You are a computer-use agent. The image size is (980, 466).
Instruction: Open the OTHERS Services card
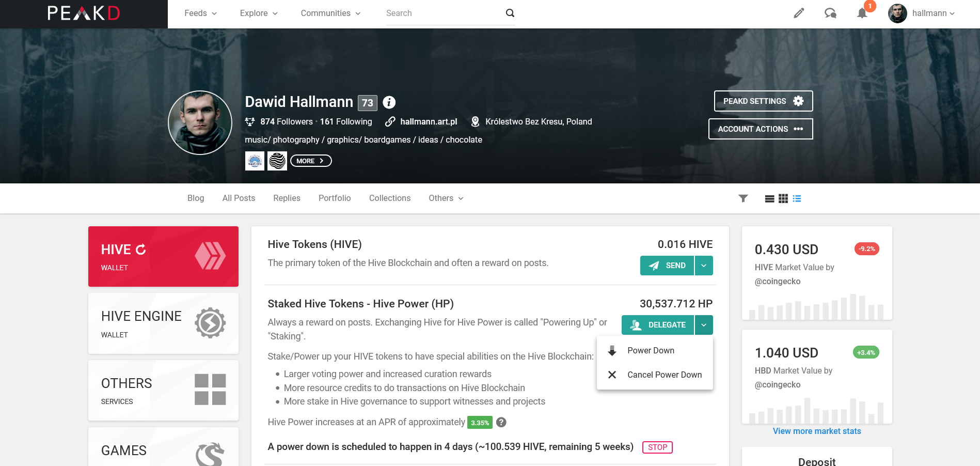163,390
